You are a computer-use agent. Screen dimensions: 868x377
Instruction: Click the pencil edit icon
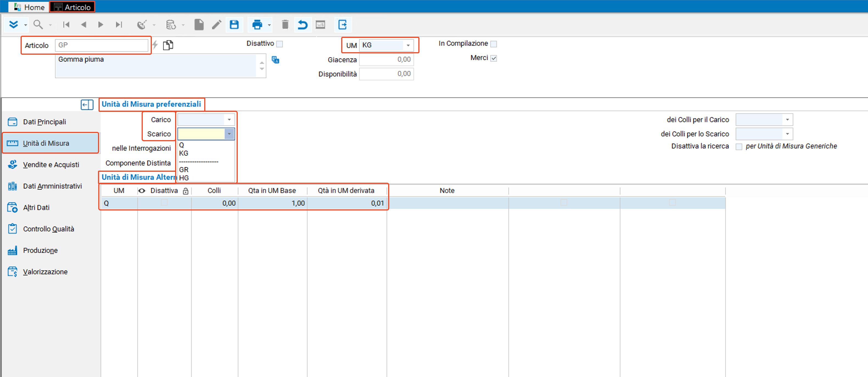coord(217,25)
